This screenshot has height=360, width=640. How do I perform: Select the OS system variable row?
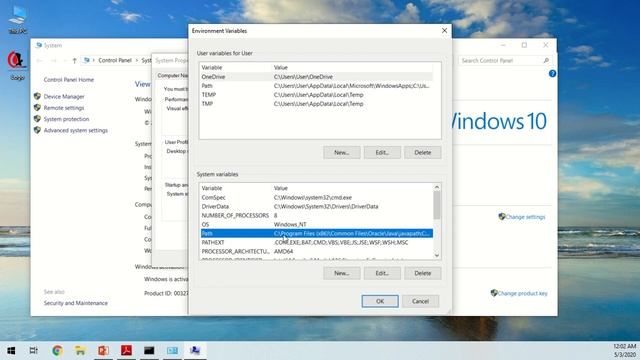[316, 224]
